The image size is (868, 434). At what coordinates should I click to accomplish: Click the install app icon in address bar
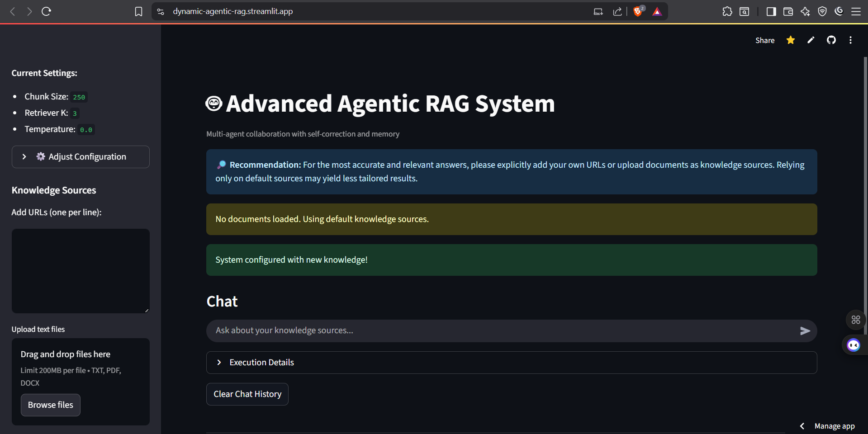(598, 12)
